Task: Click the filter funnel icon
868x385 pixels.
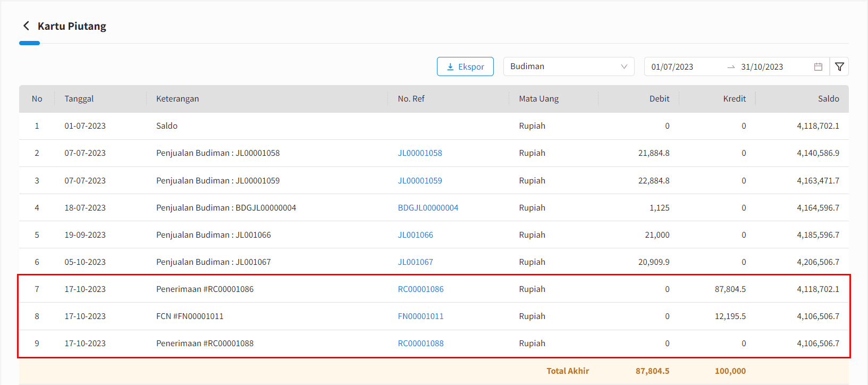Action: [839, 66]
